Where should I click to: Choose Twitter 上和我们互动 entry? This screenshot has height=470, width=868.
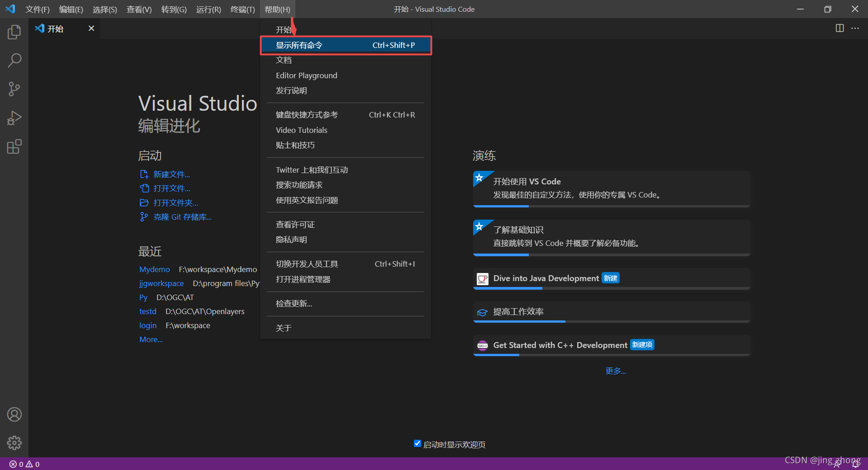coord(346,170)
